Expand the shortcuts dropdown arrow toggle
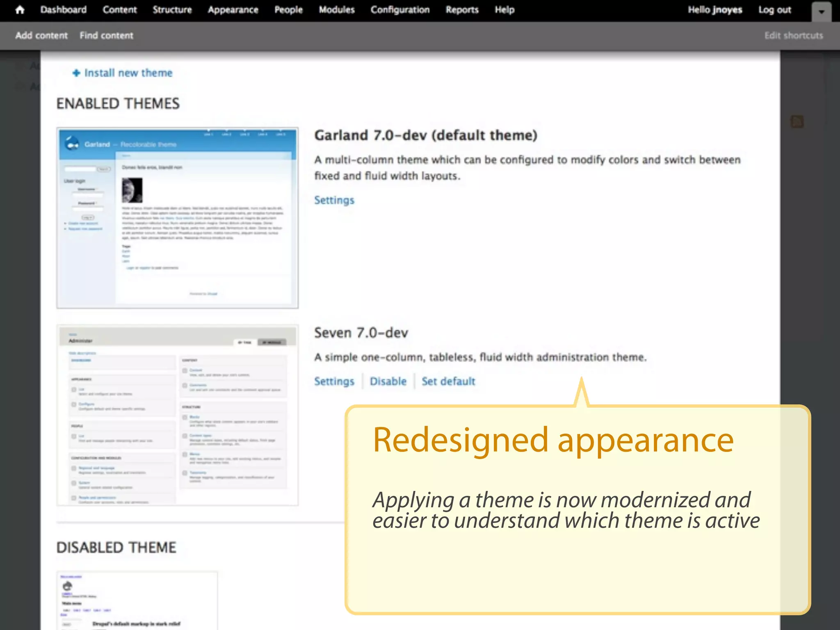840x630 pixels. (821, 11)
